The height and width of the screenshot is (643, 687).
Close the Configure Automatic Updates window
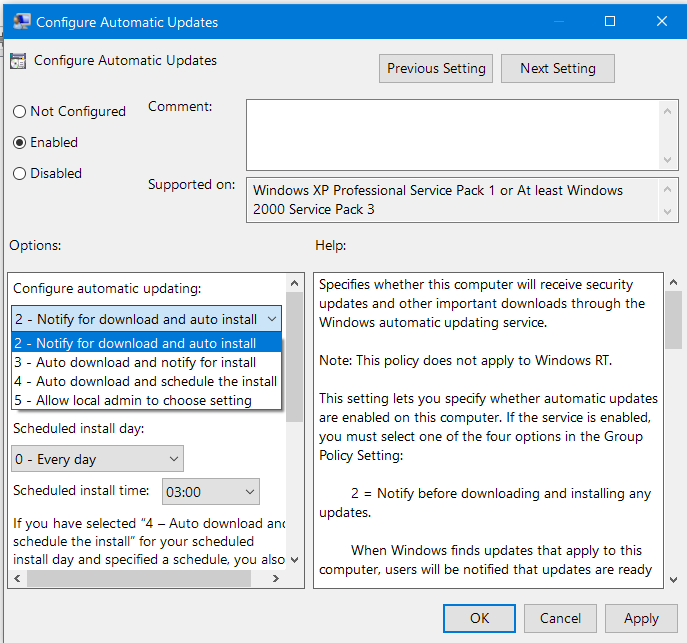662,21
